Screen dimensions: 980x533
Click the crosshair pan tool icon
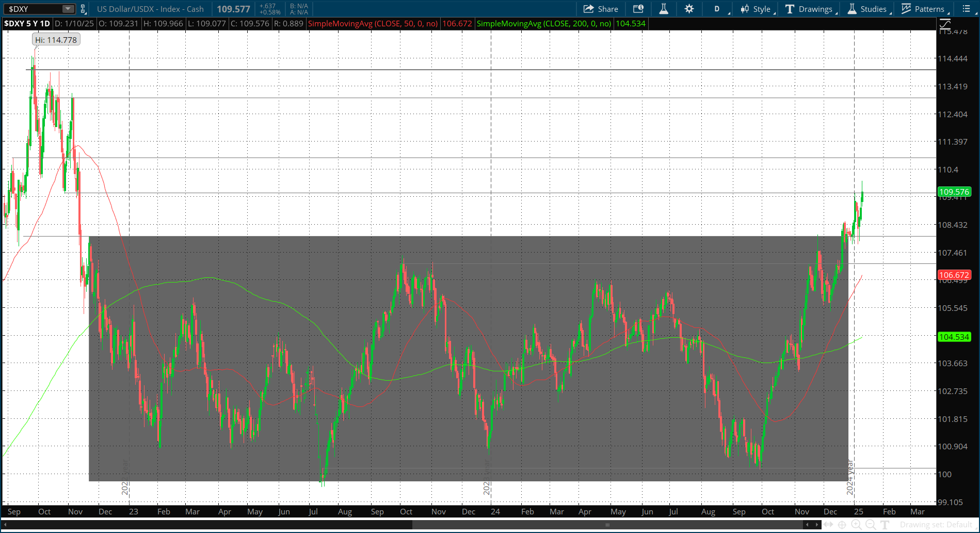pos(842,525)
